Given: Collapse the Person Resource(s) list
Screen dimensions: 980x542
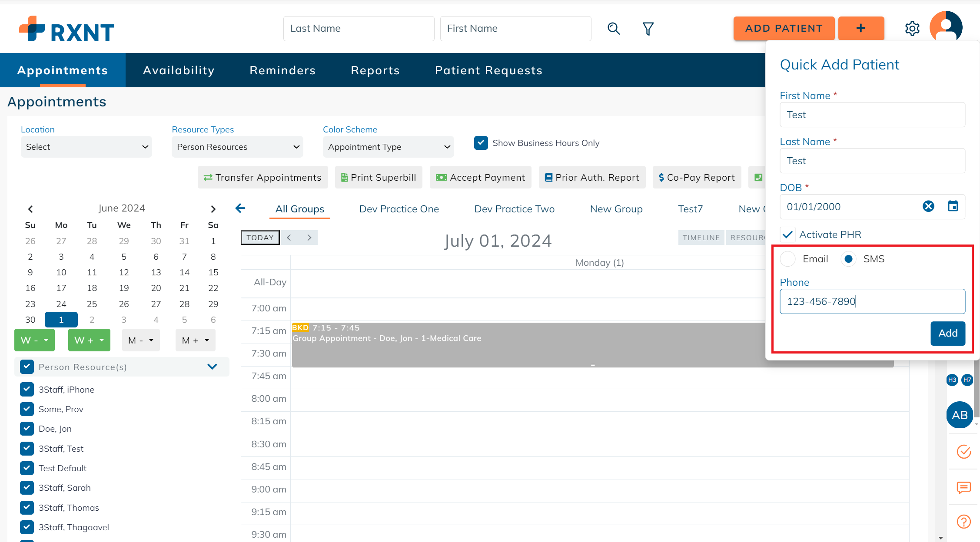Looking at the screenshot, I should click(213, 367).
